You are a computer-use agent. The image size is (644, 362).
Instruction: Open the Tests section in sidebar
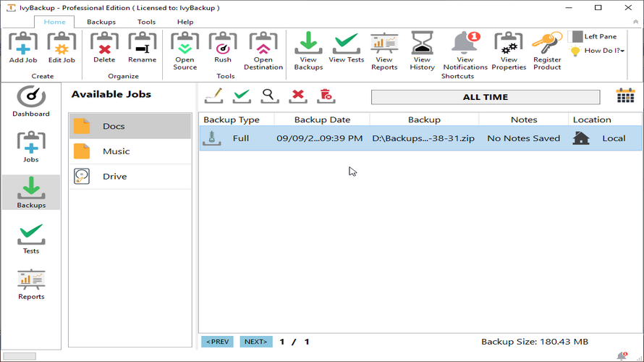[31, 239]
